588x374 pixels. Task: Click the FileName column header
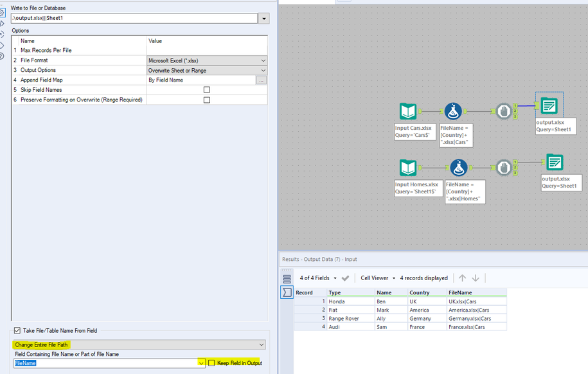point(477,292)
